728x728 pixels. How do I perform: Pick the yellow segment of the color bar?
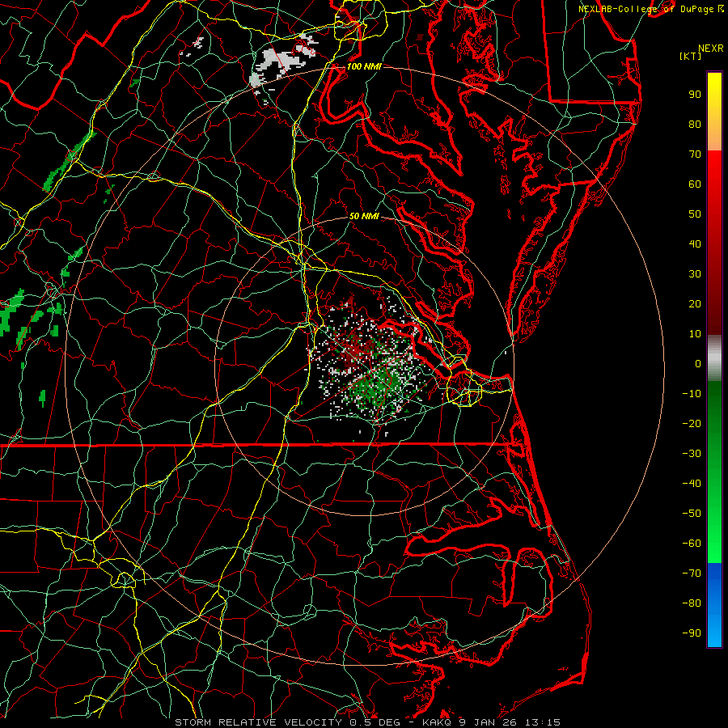[714, 112]
